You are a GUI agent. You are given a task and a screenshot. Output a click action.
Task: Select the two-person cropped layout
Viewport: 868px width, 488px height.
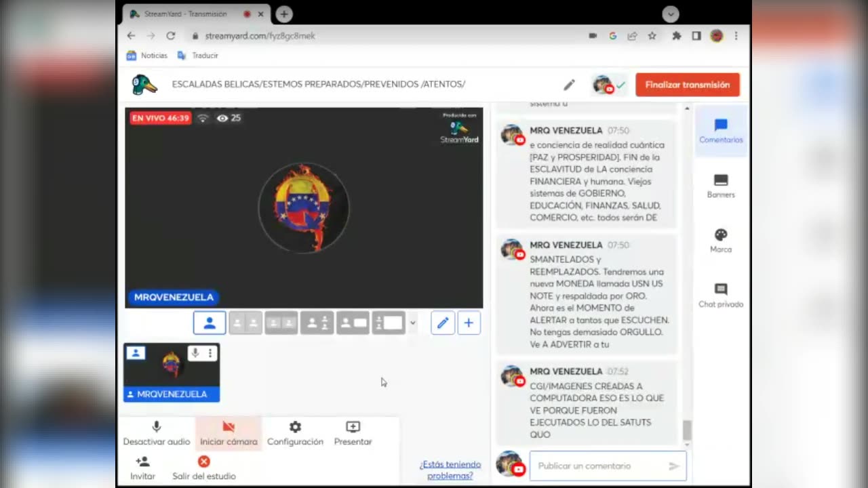(245, 323)
